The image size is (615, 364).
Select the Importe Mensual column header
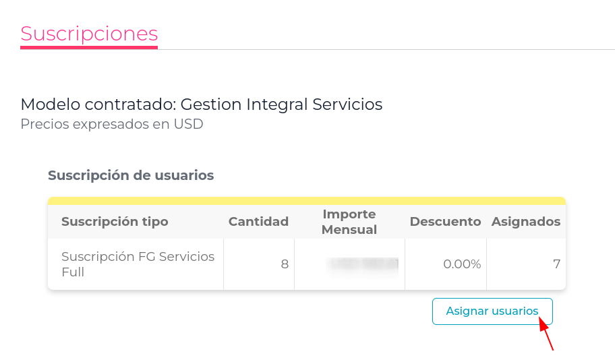click(x=349, y=222)
